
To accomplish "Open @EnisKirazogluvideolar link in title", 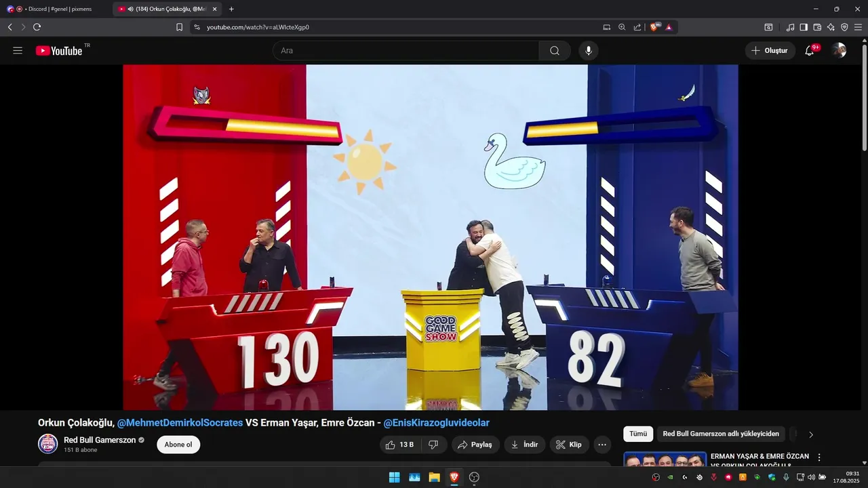I will click(436, 423).
